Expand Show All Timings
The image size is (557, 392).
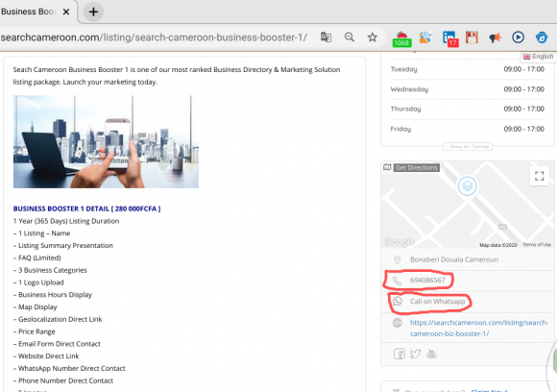468,146
